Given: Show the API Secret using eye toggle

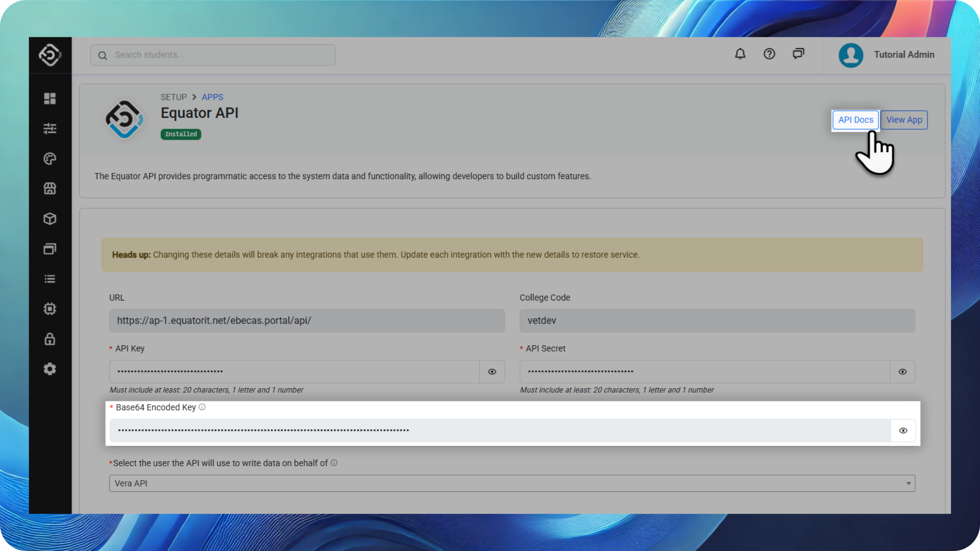Looking at the screenshot, I should [902, 372].
